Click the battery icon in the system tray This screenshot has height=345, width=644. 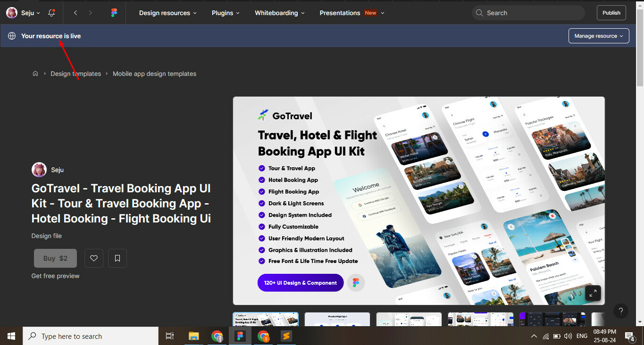point(557,336)
